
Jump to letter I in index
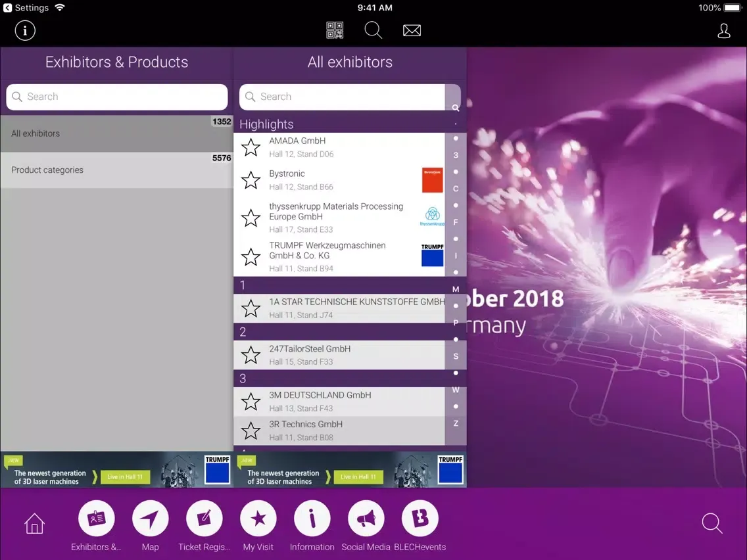(x=456, y=256)
